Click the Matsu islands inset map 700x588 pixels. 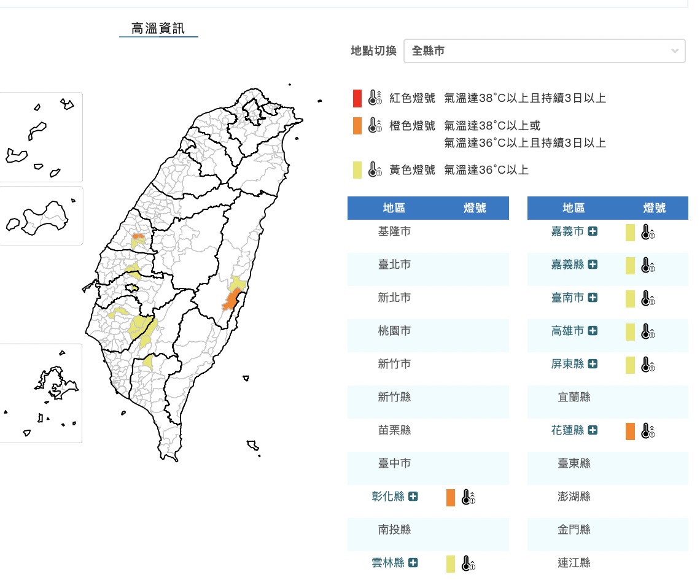[41, 137]
